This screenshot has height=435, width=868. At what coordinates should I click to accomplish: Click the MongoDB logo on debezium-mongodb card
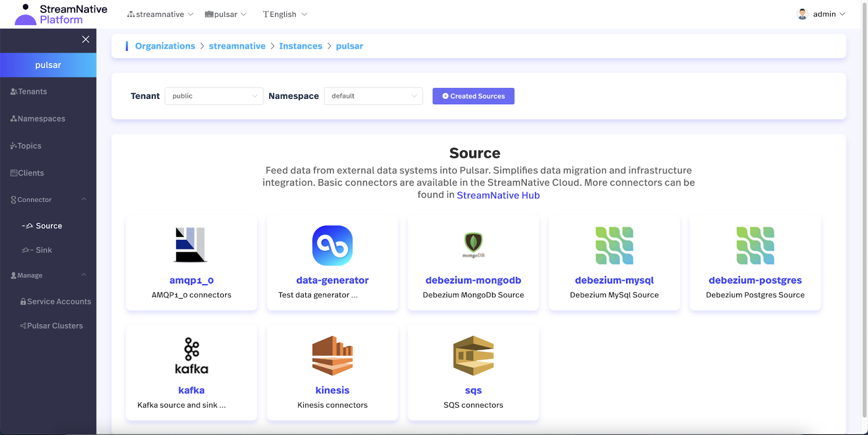[474, 245]
